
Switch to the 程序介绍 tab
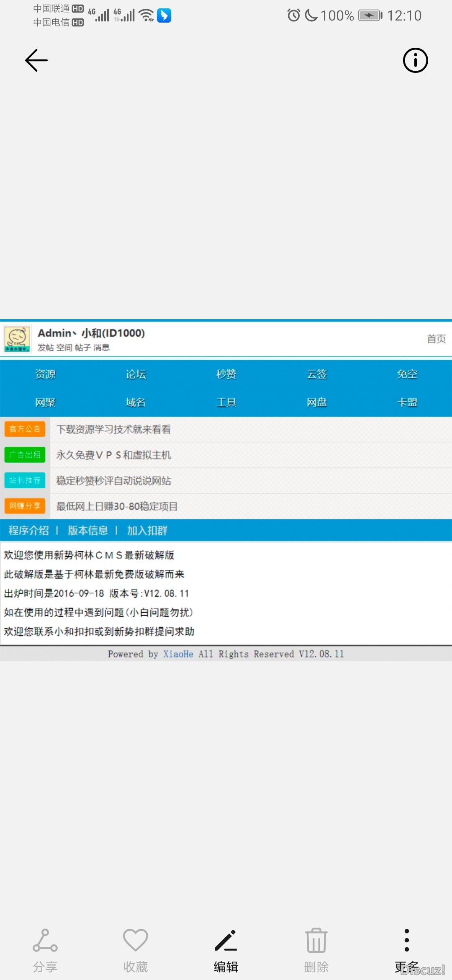pyautogui.click(x=29, y=531)
